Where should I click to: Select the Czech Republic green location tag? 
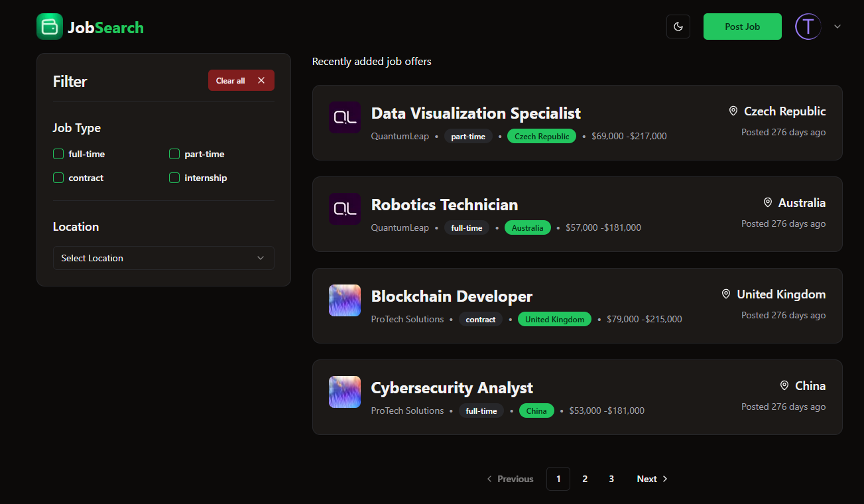point(542,136)
